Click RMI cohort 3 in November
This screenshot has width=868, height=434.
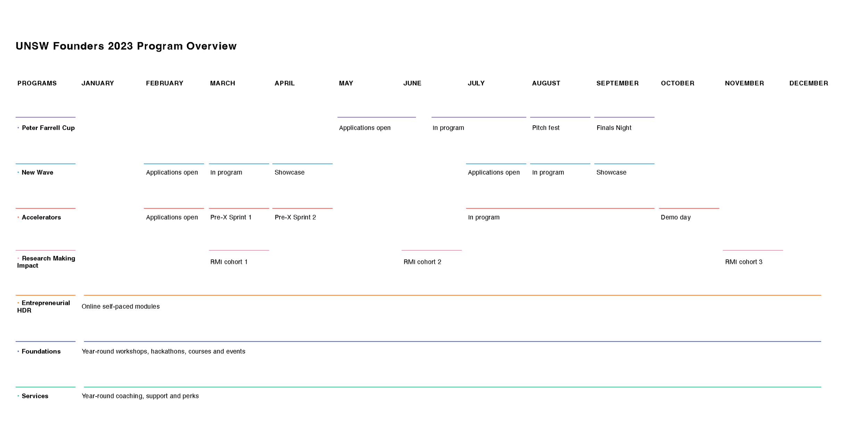coord(744,262)
